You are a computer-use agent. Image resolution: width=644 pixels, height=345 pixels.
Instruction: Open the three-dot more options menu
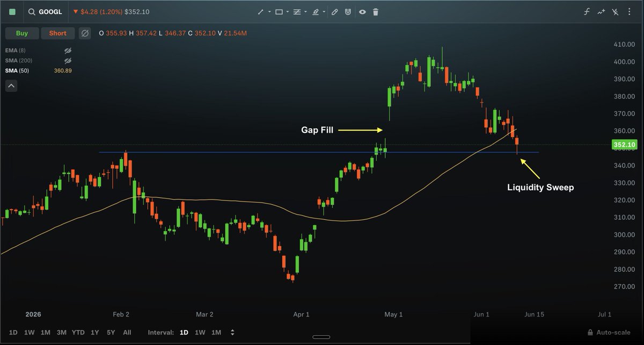coord(630,12)
